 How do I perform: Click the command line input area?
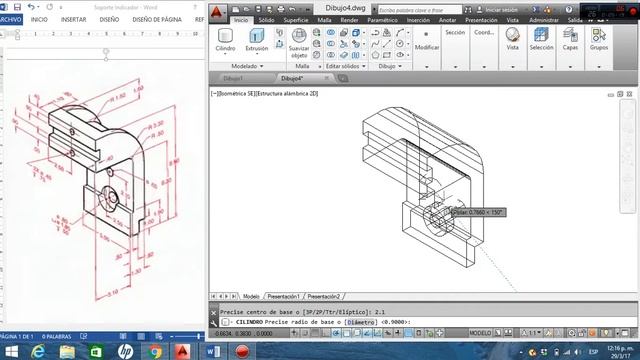pyautogui.click(x=429, y=322)
